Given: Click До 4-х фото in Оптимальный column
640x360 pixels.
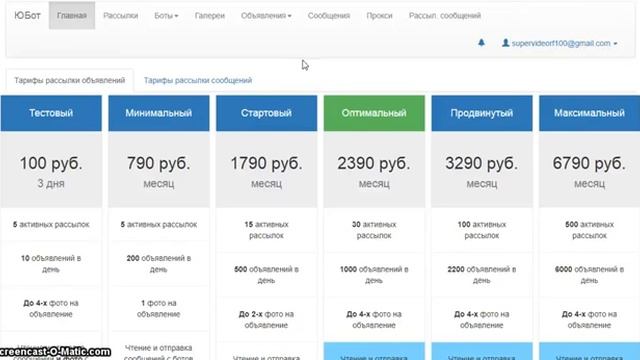Looking at the screenshot, I should click(374, 320).
